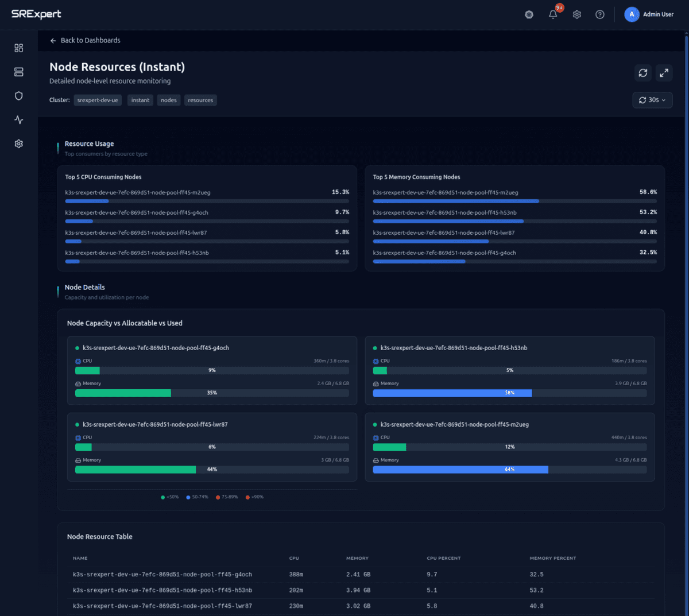Select the 'nodes' cluster tag
Screen dimensions: 689x616
168,100
